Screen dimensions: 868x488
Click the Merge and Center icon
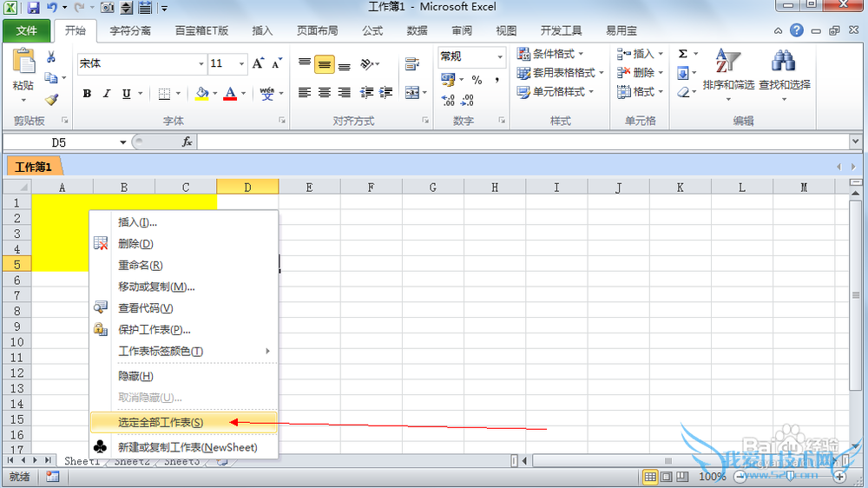pyautogui.click(x=411, y=93)
